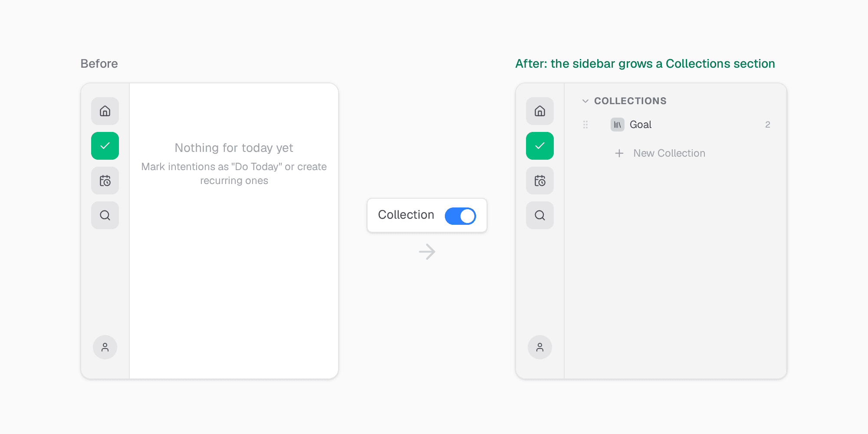This screenshot has height=434, width=868.
Task: Click the "After: the sidebar grows" caption
Action: [x=645, y=64]
